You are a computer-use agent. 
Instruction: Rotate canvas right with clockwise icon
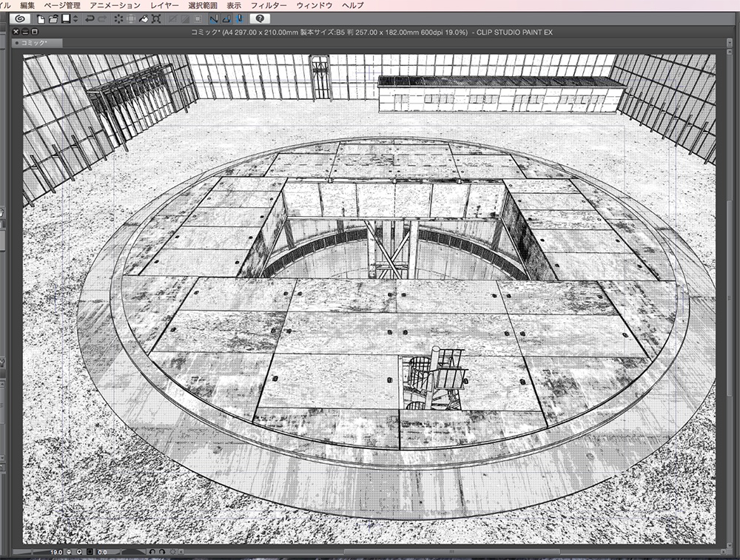coord(162,552)
